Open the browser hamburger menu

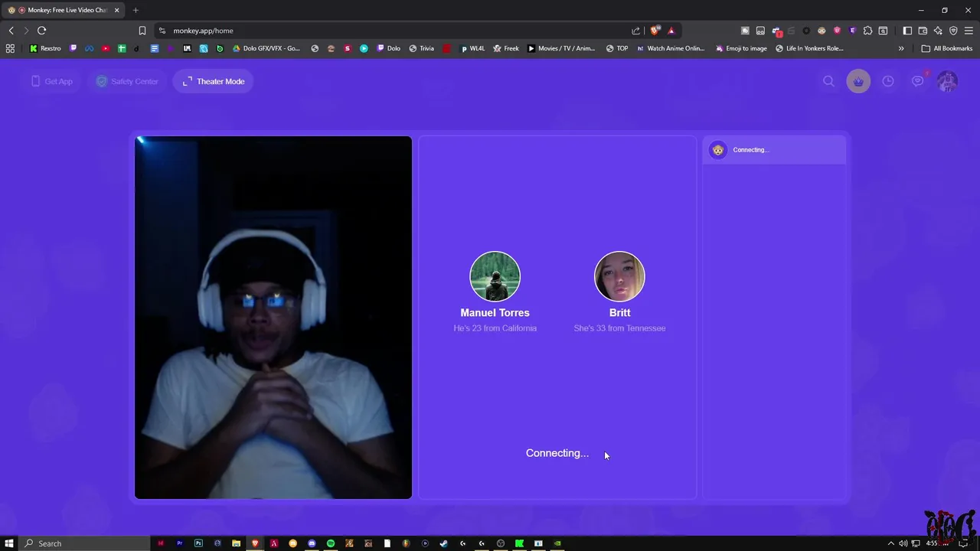tap(969, 31)
